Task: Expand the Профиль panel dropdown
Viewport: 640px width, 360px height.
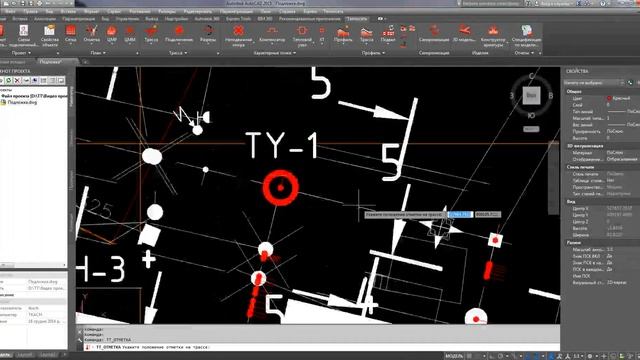Action: click(x=373, y=53)
